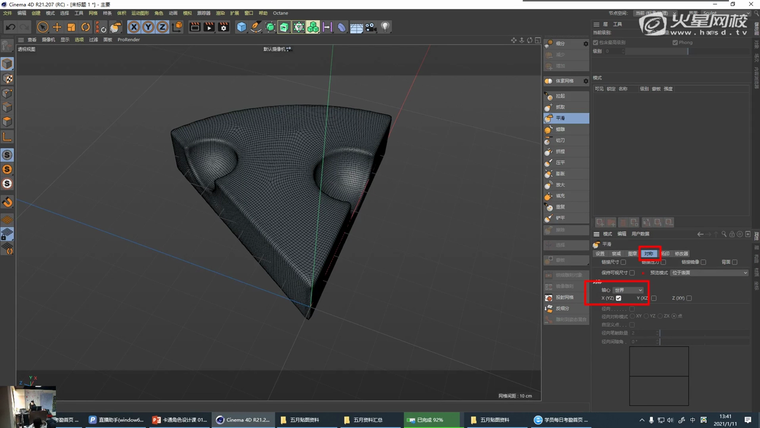Select the 抓取 sculpt brush

(x=560, y=107)
